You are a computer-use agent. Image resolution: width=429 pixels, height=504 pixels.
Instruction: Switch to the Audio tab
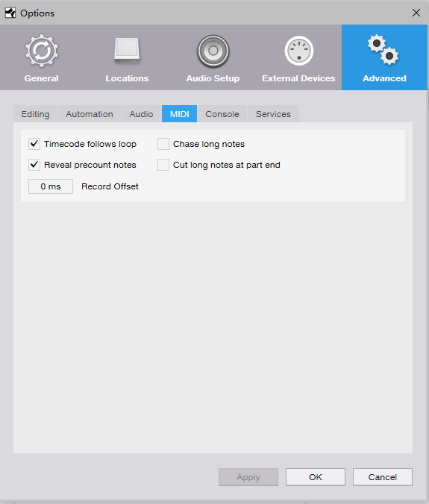[141, 114]
